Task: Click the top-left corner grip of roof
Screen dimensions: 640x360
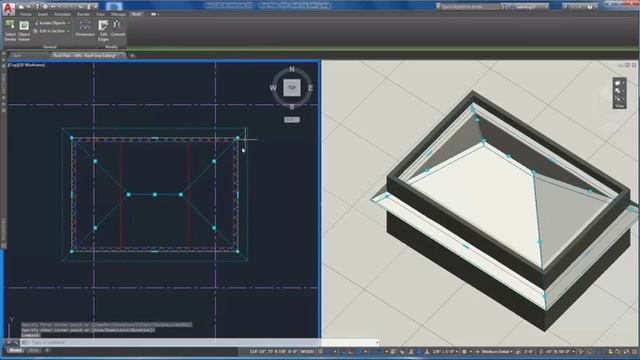Action: [x=72, y=138]
